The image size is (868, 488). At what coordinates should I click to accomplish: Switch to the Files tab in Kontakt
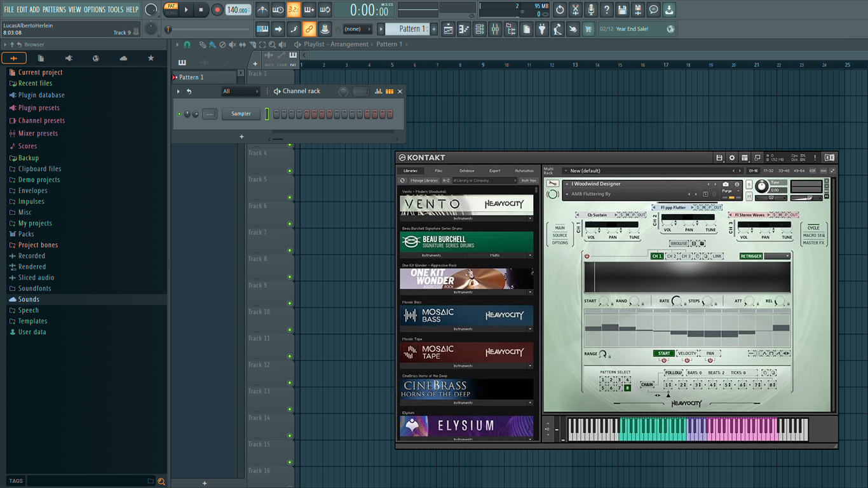tap(438, 170)
